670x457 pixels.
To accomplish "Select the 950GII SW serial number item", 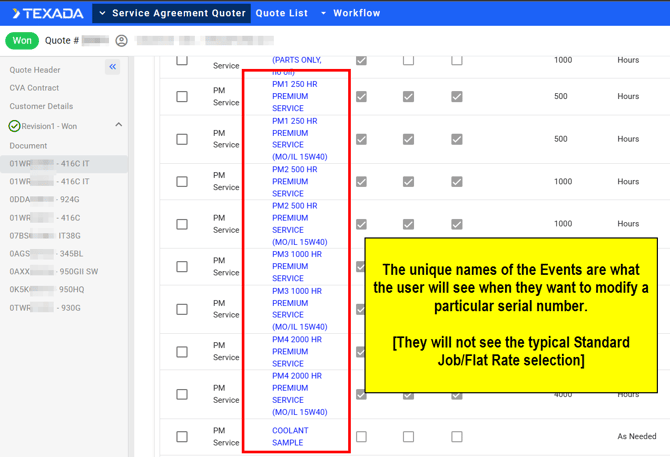I will click(x=54, y=272).
